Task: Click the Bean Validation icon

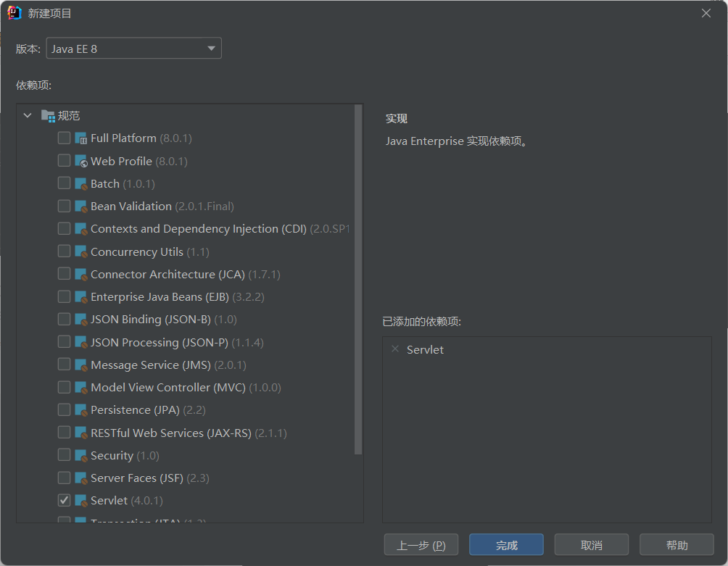Action: [80, 206]
